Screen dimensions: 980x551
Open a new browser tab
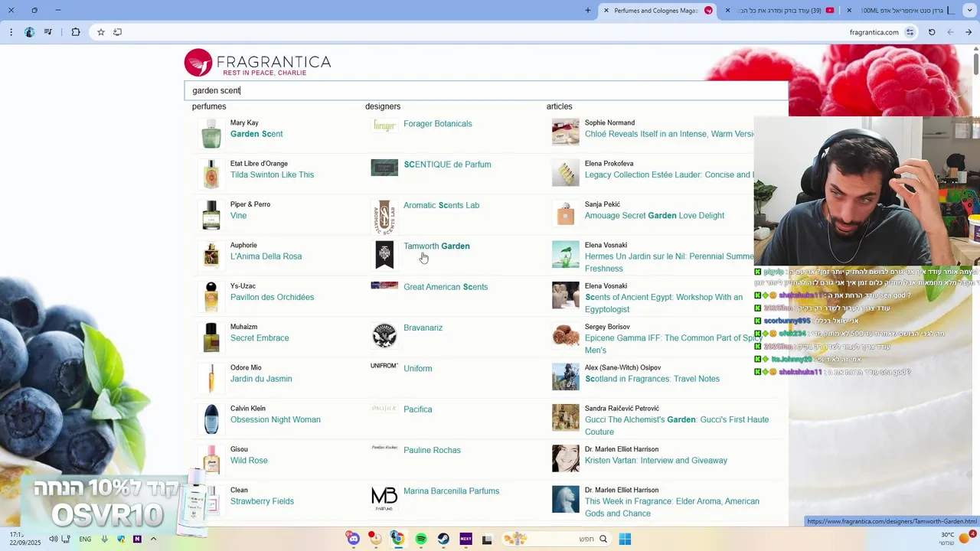click(x=588, y=11)
